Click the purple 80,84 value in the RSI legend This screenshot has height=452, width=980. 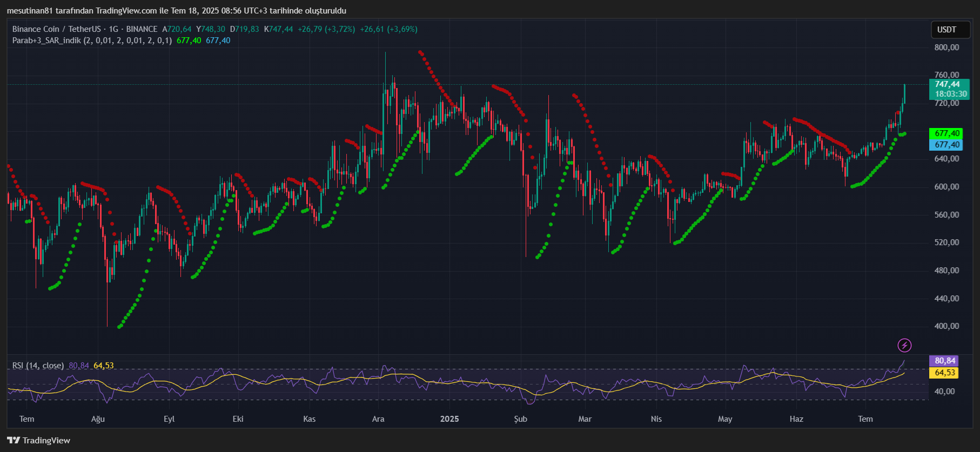(79, 366)
